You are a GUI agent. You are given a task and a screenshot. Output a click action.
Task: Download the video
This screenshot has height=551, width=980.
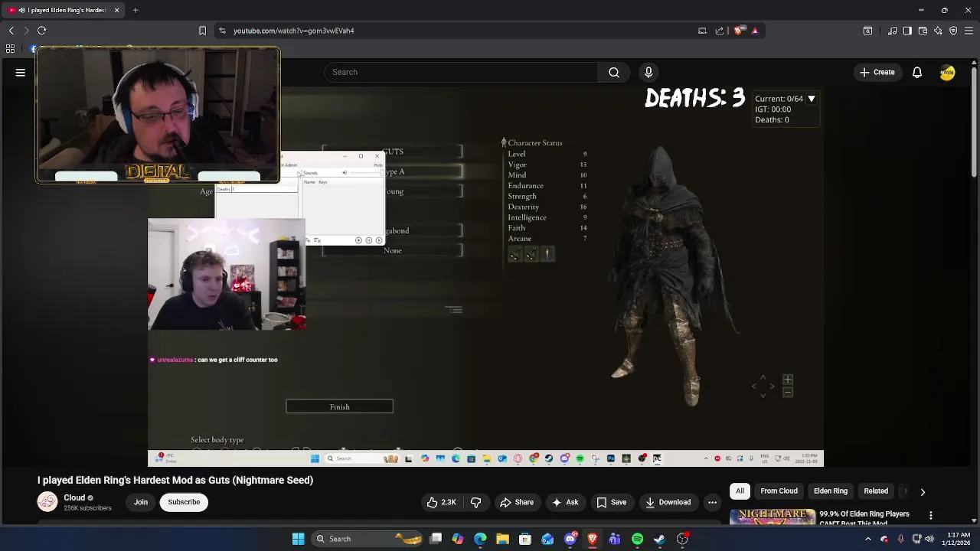point(668,502)
